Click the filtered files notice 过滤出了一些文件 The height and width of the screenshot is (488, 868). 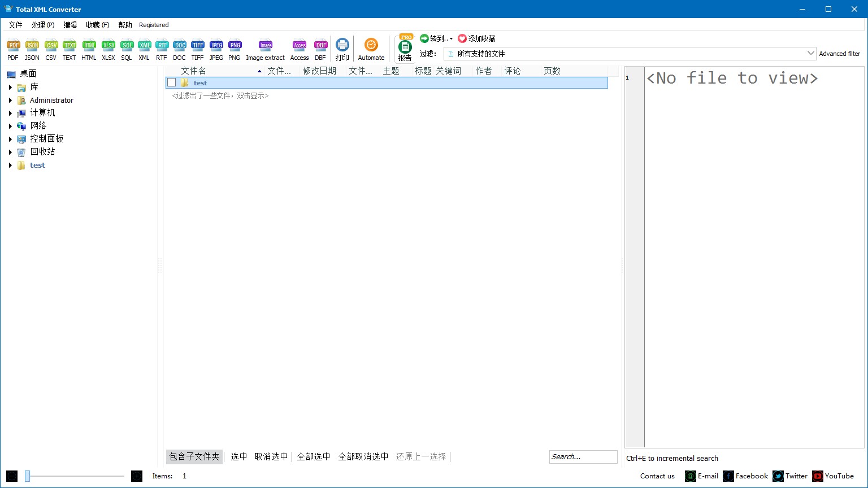coord(220,96)
